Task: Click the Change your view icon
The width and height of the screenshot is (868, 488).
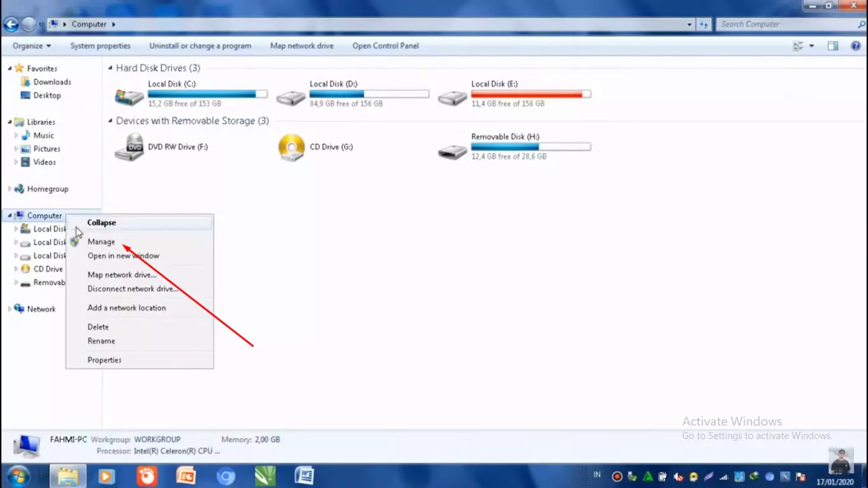Action: tap(799, 46)
